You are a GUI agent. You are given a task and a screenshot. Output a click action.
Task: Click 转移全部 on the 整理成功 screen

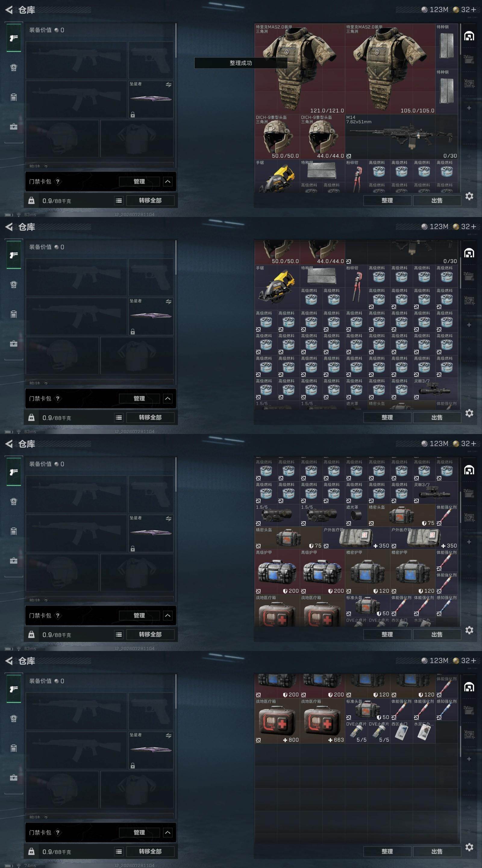pos(150,200)
